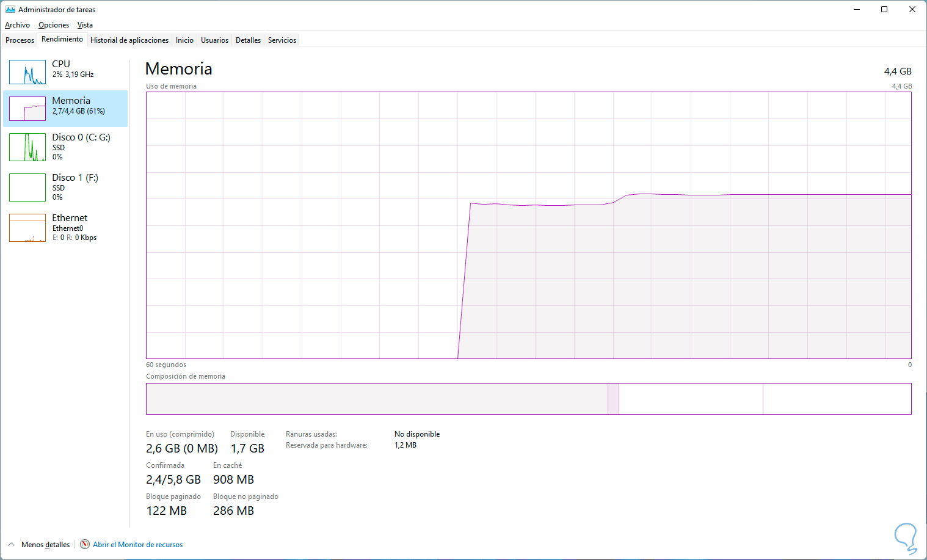
Task: Click the Bloque paginado label
Action: [x=173, y=496]
